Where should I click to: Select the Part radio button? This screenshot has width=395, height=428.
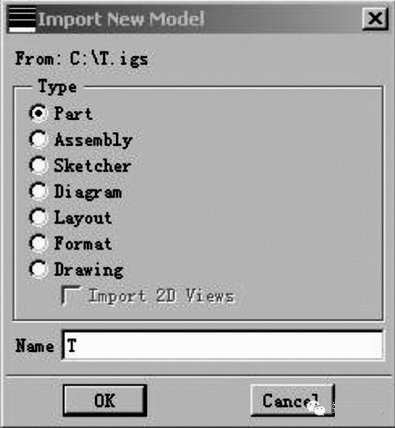pyautogui.click(x=38, y=113)
